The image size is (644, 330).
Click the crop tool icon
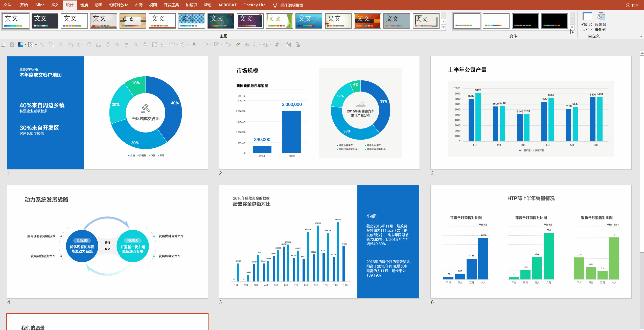[x=277, y=45]
